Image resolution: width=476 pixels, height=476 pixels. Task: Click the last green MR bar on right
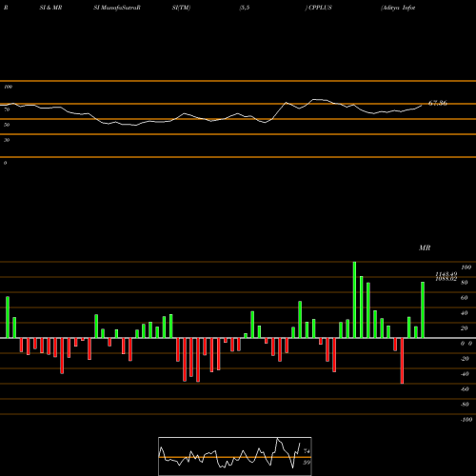[x=423, y=310]
